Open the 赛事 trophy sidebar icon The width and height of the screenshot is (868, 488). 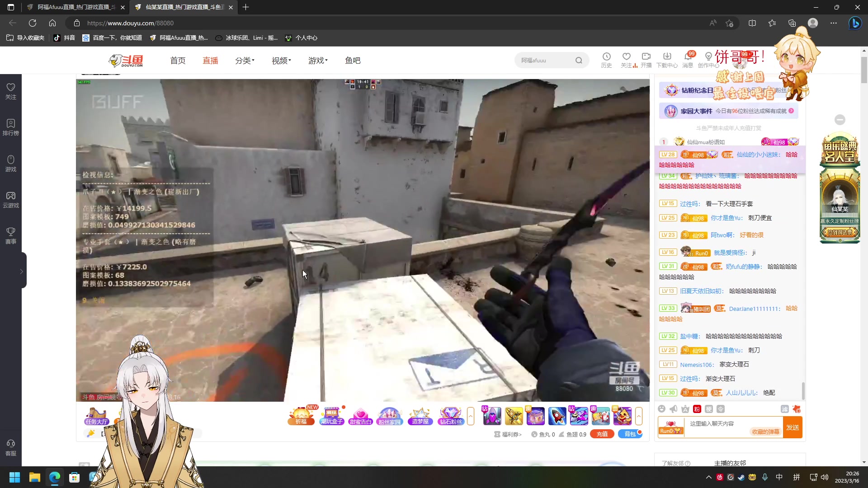[11, 235]
